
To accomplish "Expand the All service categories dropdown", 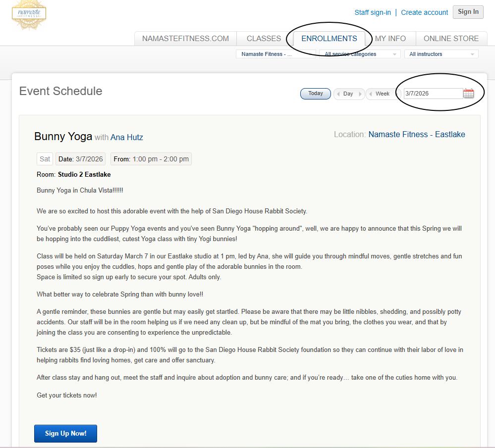I will [x=360, y=54].
